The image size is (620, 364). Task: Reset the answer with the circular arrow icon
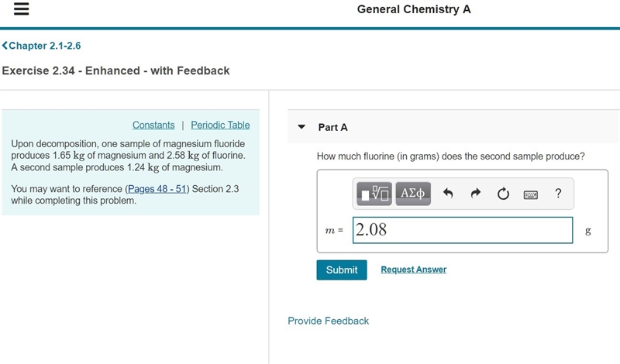coord(503,194)
